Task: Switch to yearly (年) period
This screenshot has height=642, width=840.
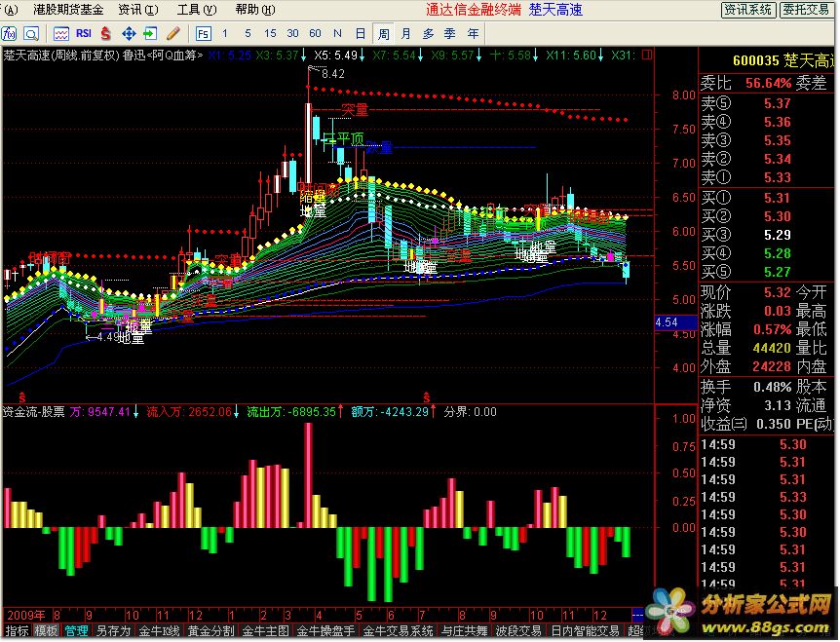Action: (x=473, y=34)
